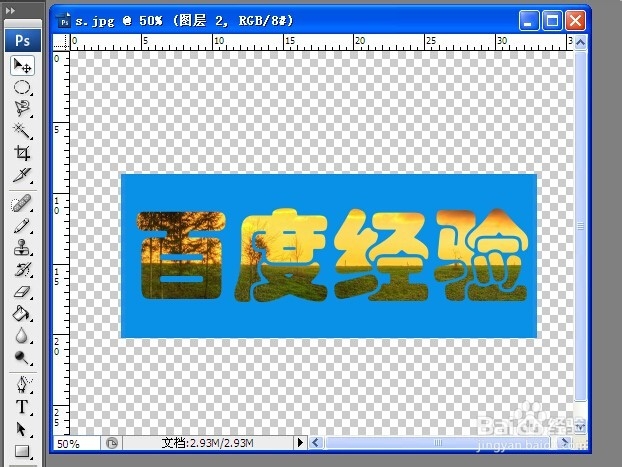622x467 pixels.
Task: Select the Rectangle shape tool
Action: pyautogui.click(x=22, y=451)
